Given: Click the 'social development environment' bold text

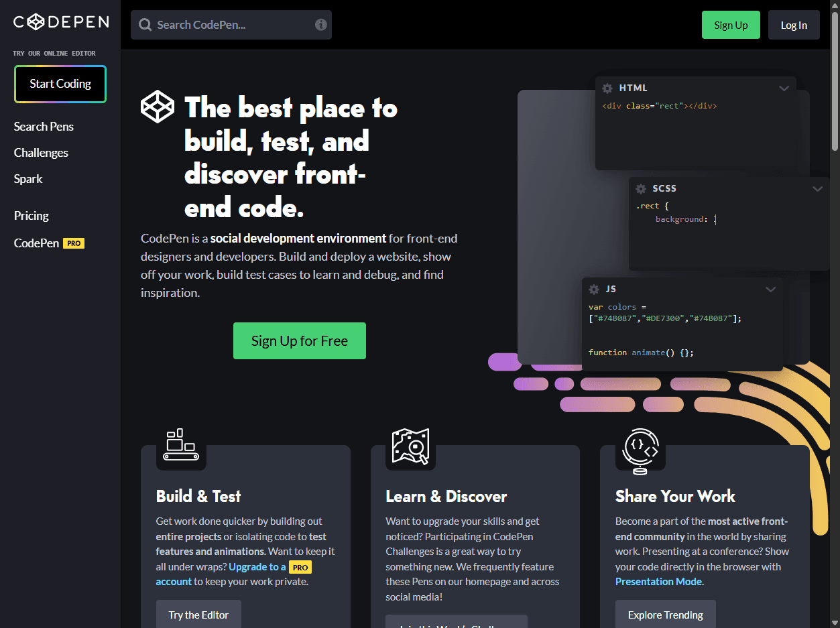Looking at the screenshot, I should coord(298,238).
